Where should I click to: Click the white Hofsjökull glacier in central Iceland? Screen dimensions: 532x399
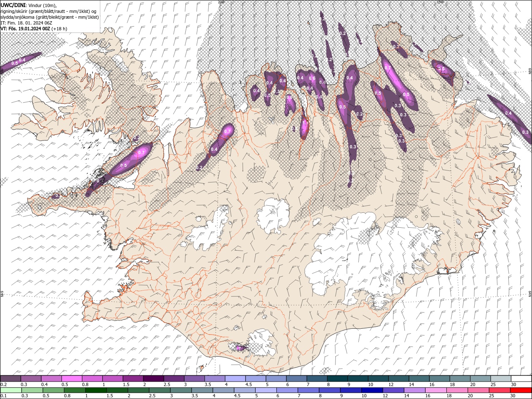(x=273, y=216)
